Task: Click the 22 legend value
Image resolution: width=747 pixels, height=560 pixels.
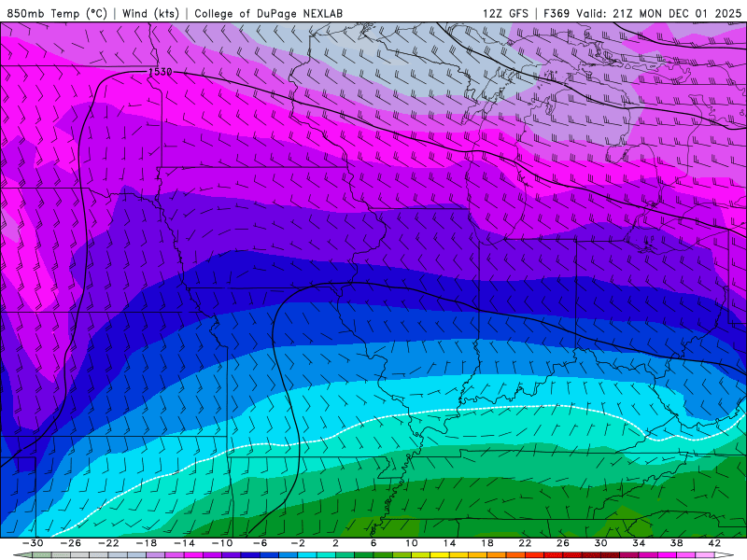Action: (x=525, y=543)
